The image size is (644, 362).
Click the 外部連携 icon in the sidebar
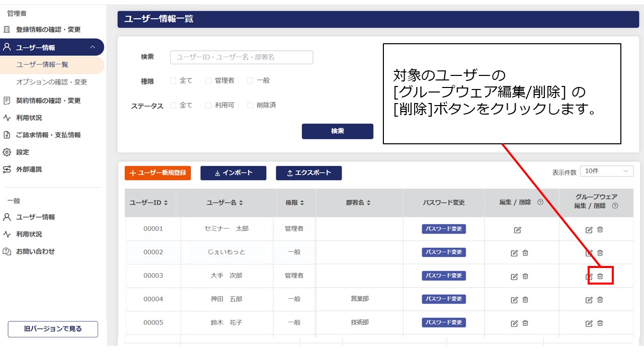point(9,169)
